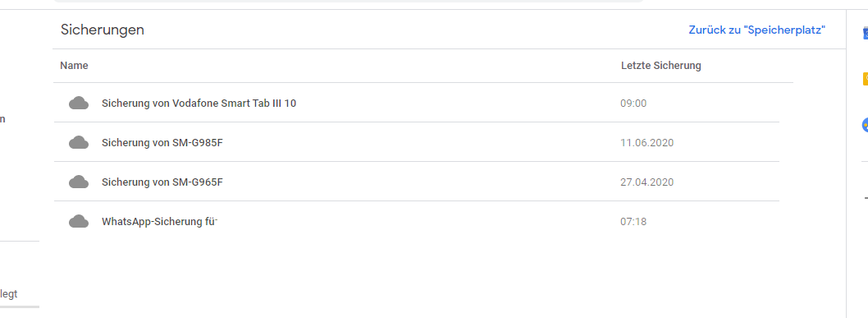This screenshot has height=318, width=868.
Task: Select the Sicherung von SM-G965F row
Action: 416,182
